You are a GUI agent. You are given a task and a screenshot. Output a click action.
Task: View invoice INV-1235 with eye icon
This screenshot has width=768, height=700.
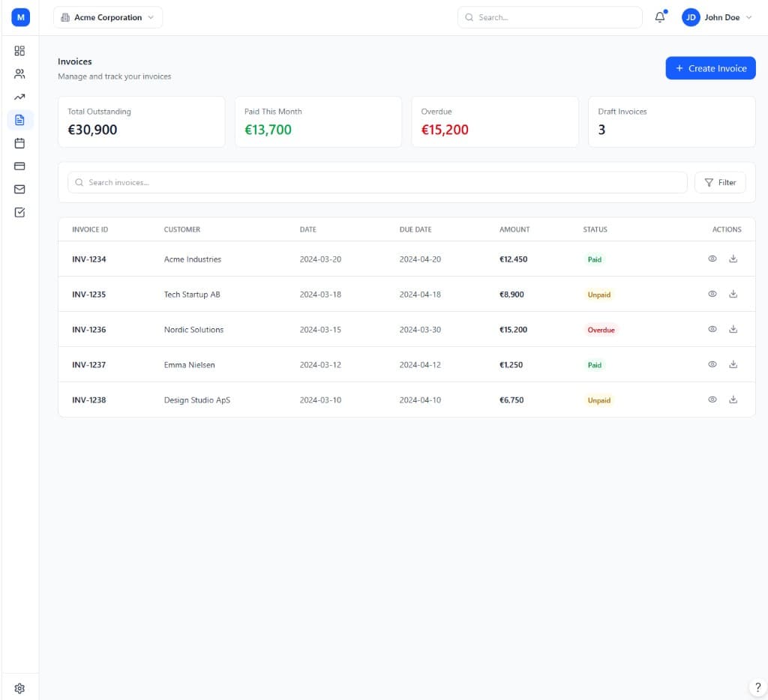712,295
